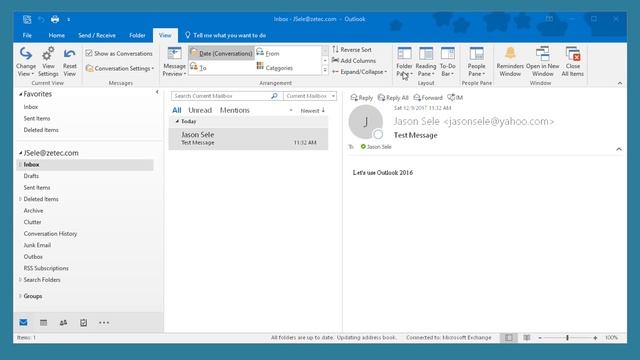Open the People Pane menu

[x=476, y=62]
